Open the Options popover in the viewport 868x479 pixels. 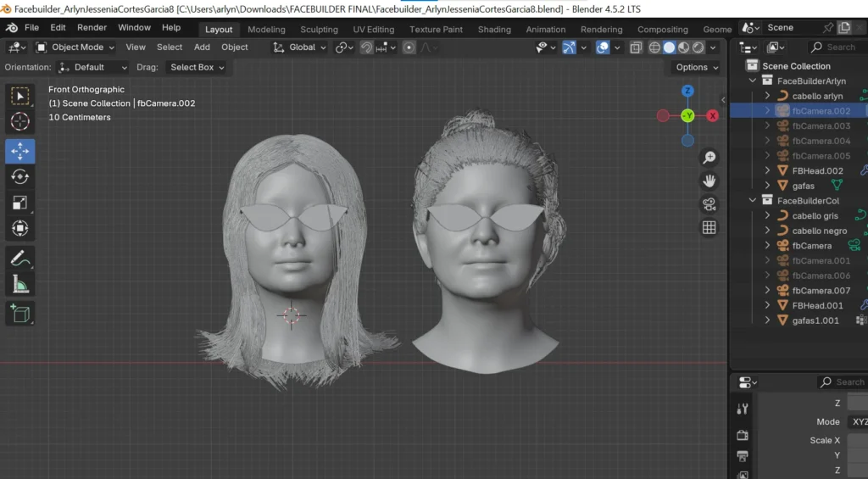coord(696,67)
